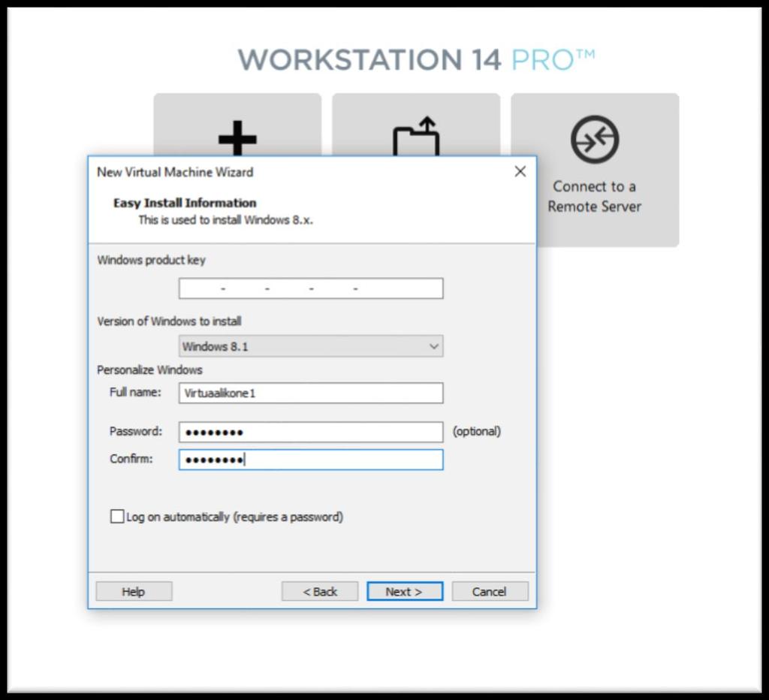769x700 pixels.
Task: Close the New Virtual Machine Wizard dialog
Action: [x=520, y=171]
